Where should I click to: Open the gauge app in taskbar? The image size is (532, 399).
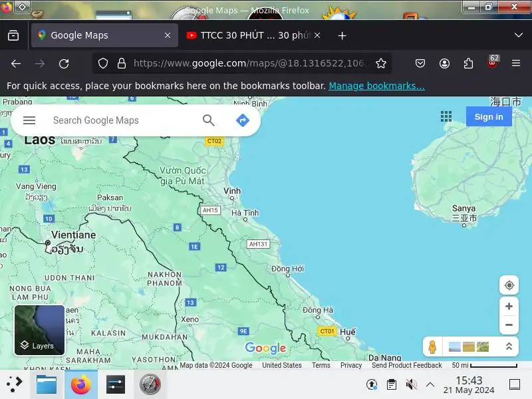point(150,384)
